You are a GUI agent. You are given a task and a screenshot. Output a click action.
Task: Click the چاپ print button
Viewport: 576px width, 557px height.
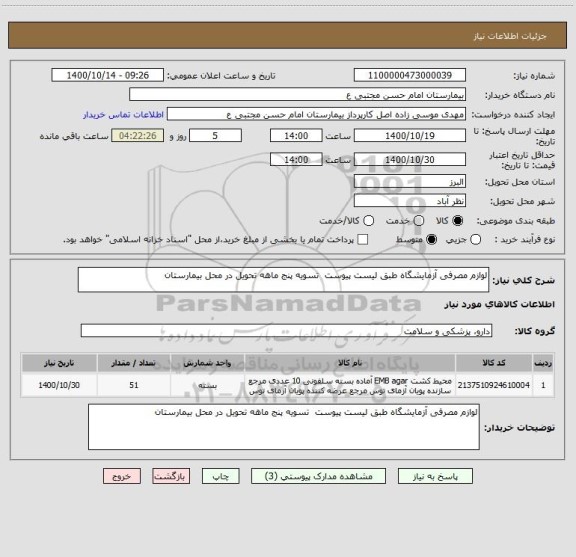pos(221,477)
